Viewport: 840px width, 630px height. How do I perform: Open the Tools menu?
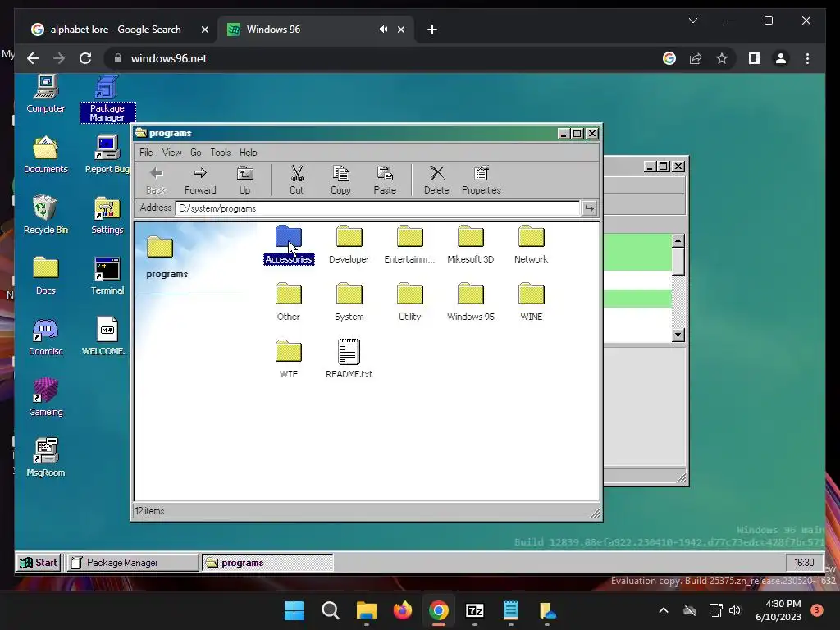(220, 152)
